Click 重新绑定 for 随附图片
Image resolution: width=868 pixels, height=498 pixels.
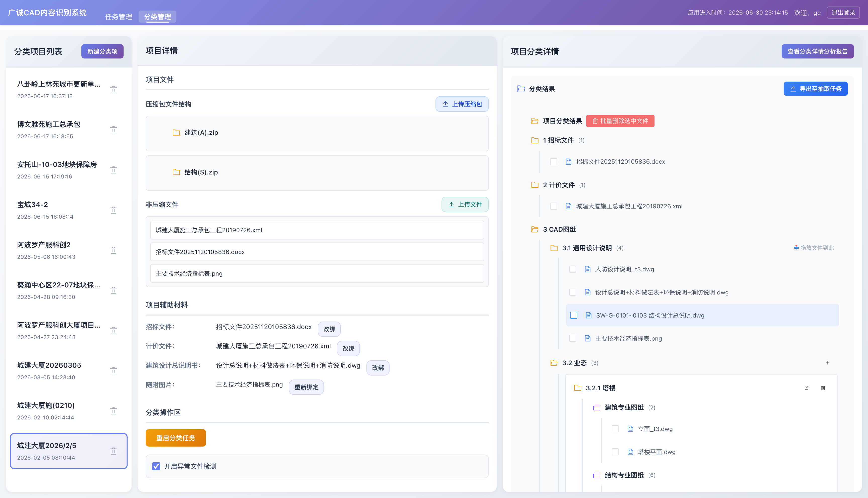click(x=307, y=387)
